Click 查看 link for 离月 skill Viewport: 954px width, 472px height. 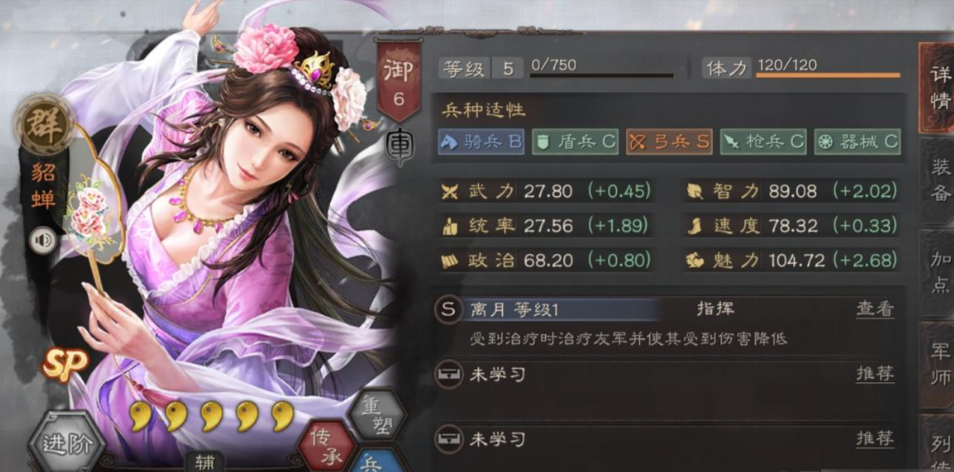(x=876, y=309)
